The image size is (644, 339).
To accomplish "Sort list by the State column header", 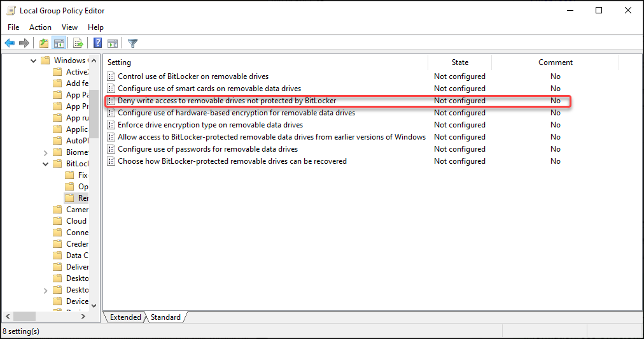I will point(459,62).
